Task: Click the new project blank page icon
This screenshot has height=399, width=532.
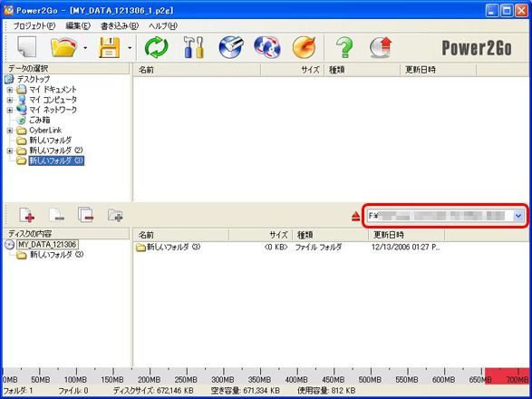Action: click(27, 47)
